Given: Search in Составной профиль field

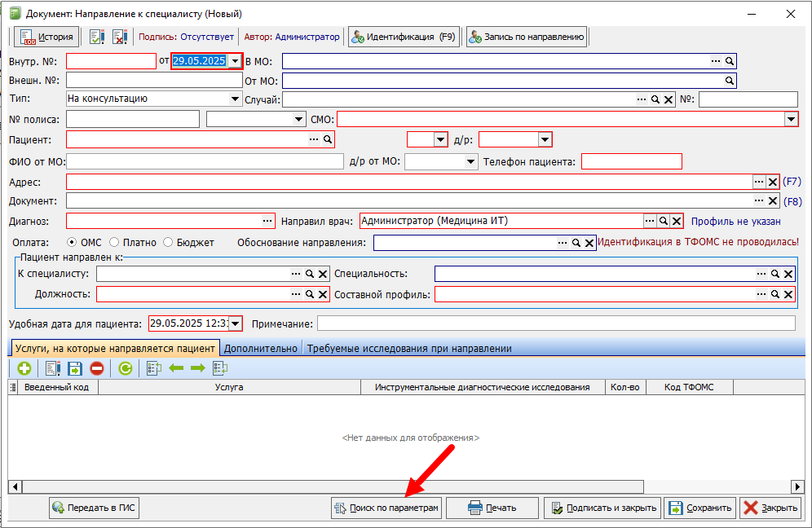Looking at the screenshot, I should [x=774, y=294].
